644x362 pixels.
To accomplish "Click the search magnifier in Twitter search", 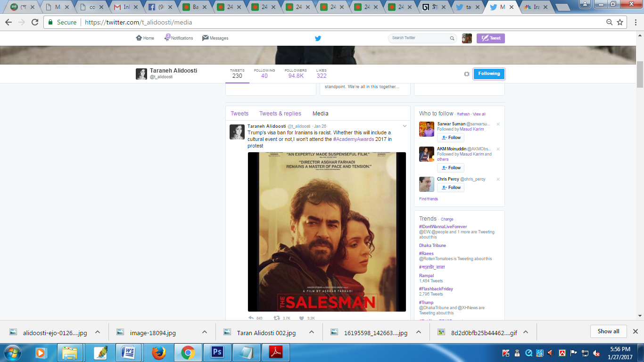I will click(452, 38).
